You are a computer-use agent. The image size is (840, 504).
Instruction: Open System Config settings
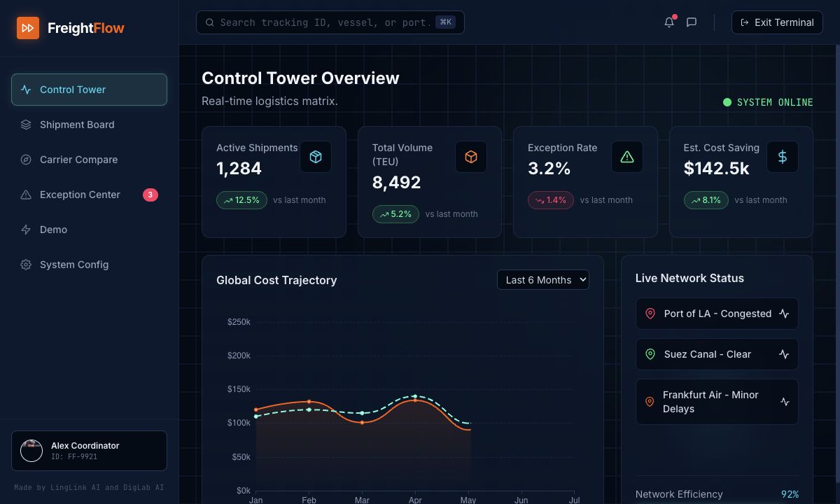coord(89,265)
